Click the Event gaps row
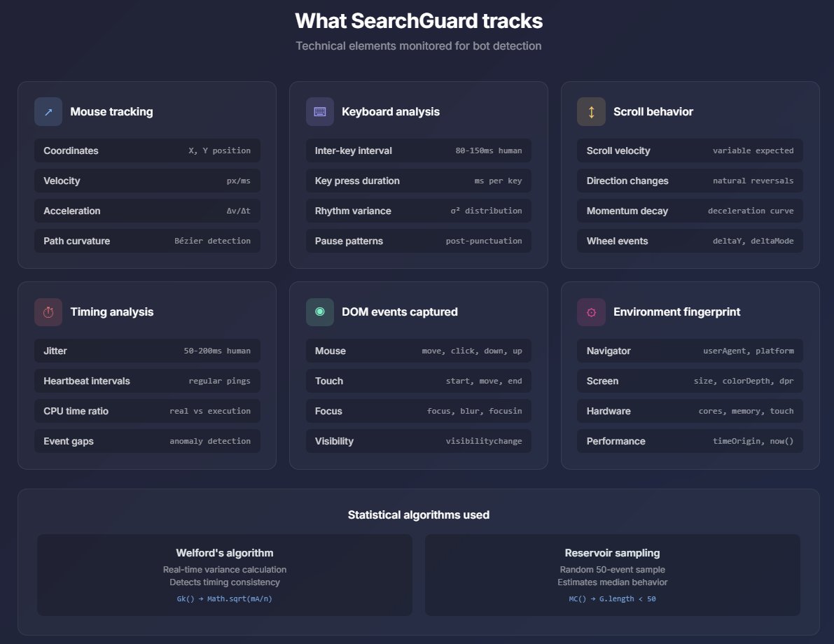834x644 pixels. point(147,442)
